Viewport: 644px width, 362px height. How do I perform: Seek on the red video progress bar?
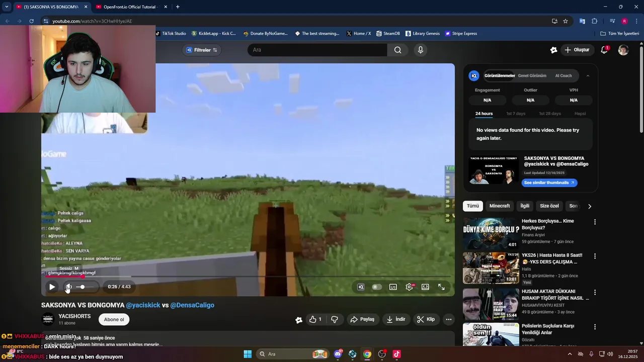248,276
